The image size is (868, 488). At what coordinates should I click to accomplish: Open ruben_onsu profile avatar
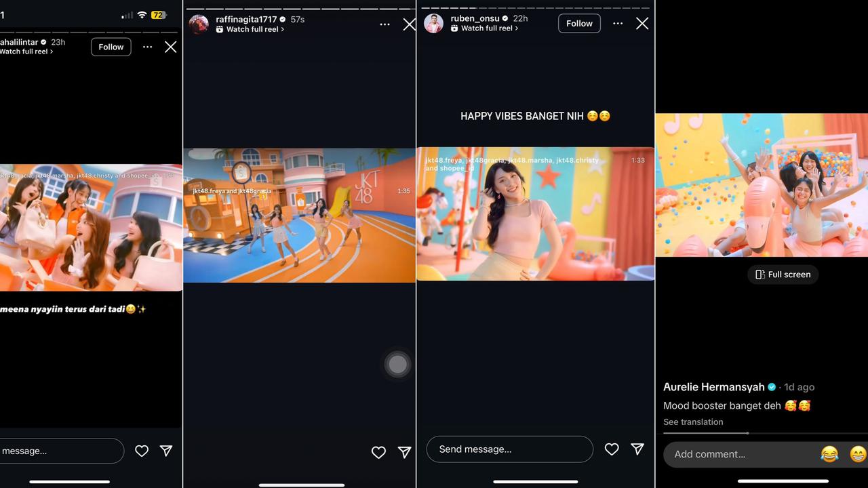[433, 24]
